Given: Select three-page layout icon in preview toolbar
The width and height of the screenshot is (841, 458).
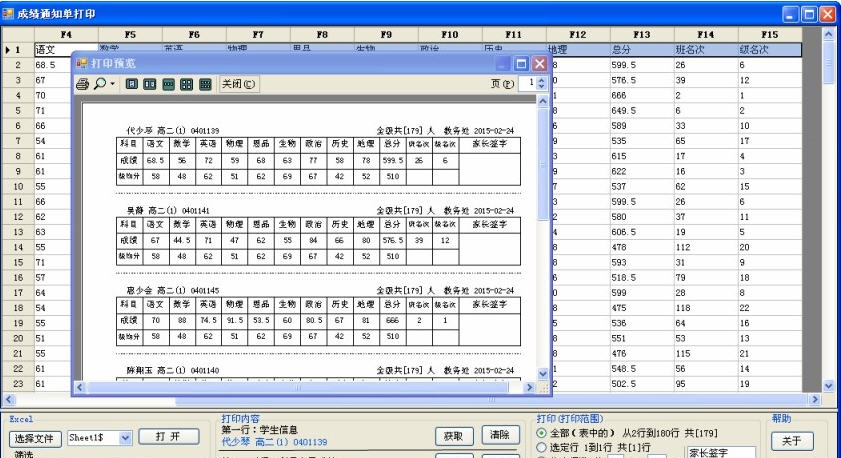Looking at the screenshot, I should click(168, 84).
